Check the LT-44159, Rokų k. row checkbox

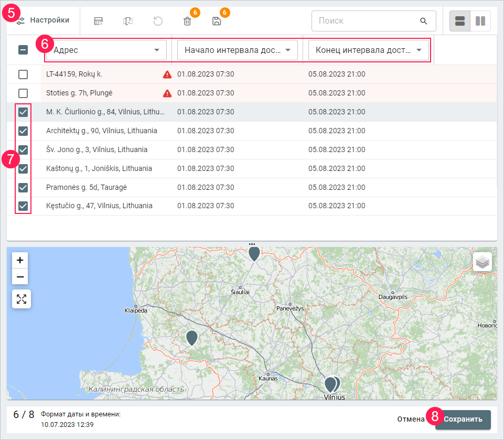click(x=23, y=74)
